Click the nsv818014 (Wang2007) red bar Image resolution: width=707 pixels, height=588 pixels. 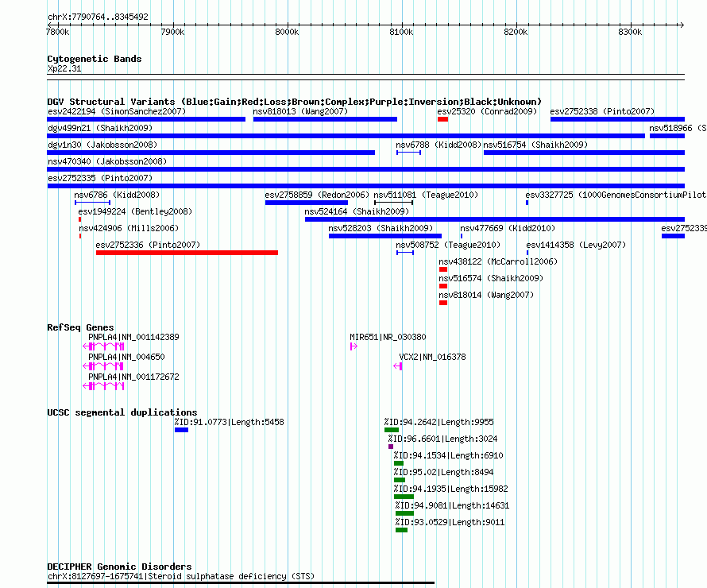(x=443, y=303)
